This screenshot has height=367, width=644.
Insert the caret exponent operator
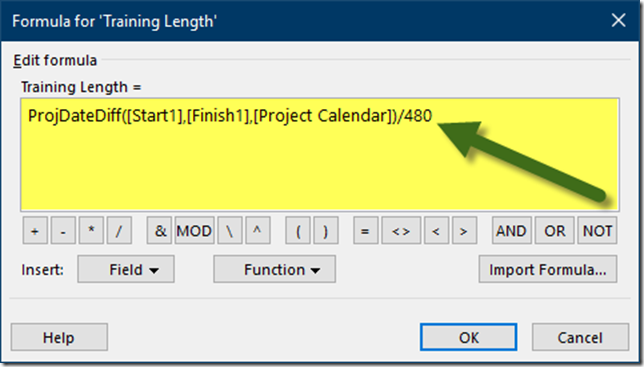click(x=258, y=231)
